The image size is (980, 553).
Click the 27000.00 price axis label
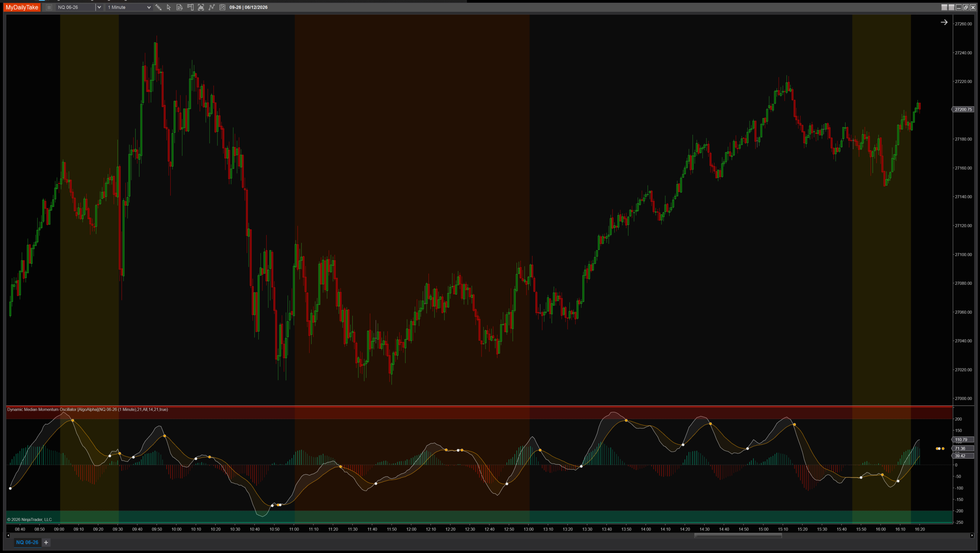click(963, 398)
